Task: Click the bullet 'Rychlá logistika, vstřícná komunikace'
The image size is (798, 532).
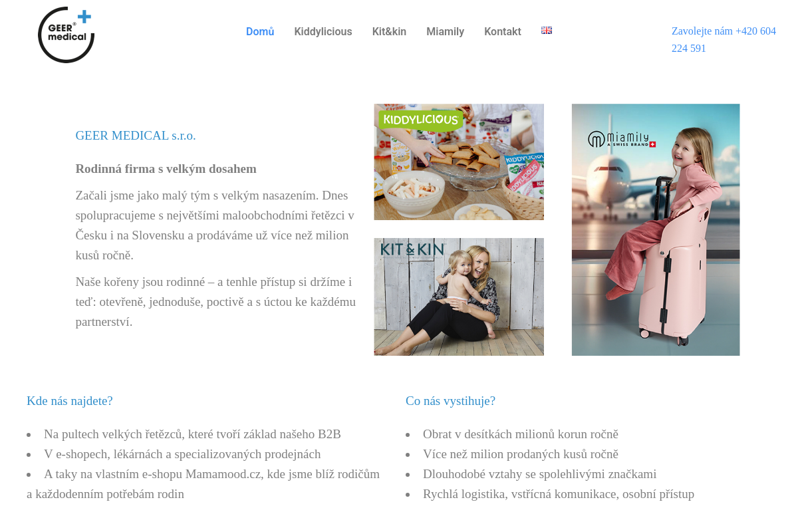Action: pos(559,494)
